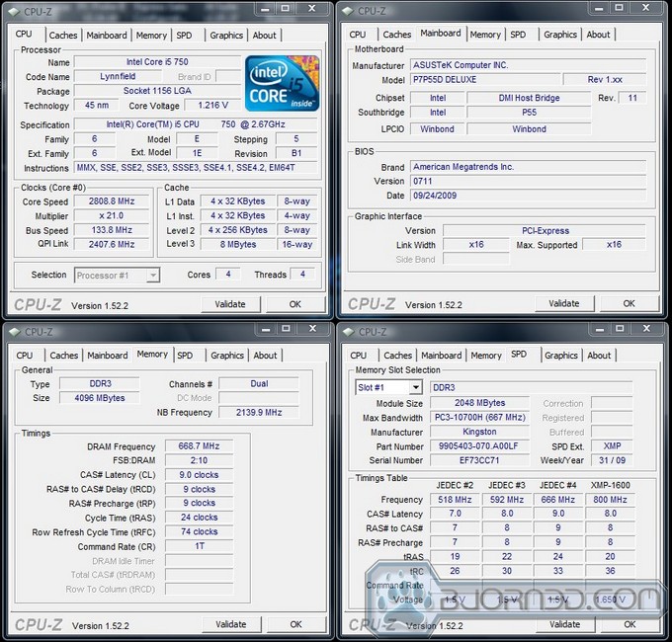
Task: Click OK in the Memory window
Action: pos(296,624)
